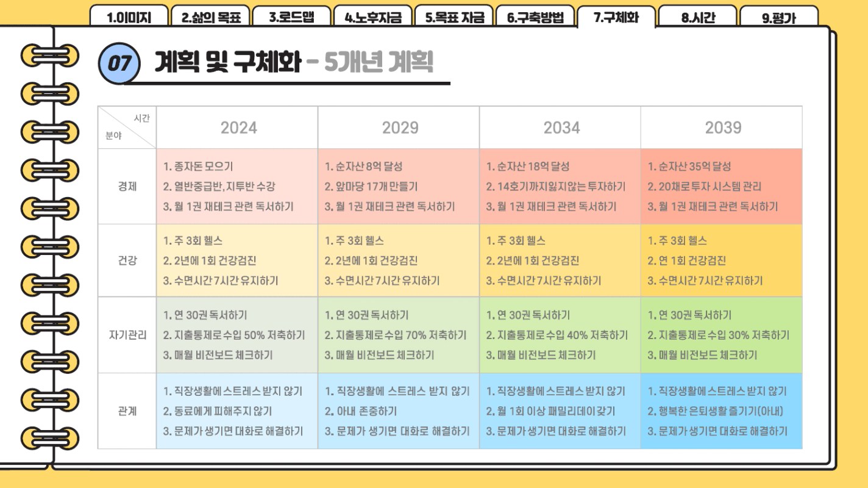Select 2. 2년에 1회 건강검진 in the 2029 column

[x=371, y=261]
